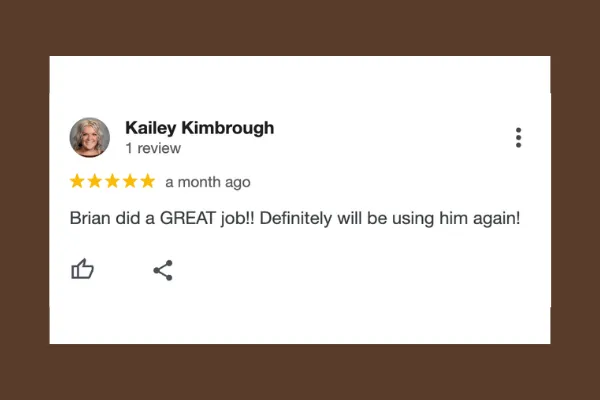Click the word "GREAT" in review

point(188,218)
